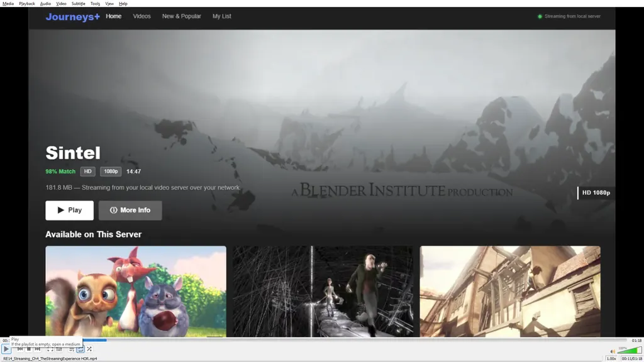This screenshot has width=644, height=362.
Task: Click the 1080p badge under Sintel
Action: click(x=111, y=172)
